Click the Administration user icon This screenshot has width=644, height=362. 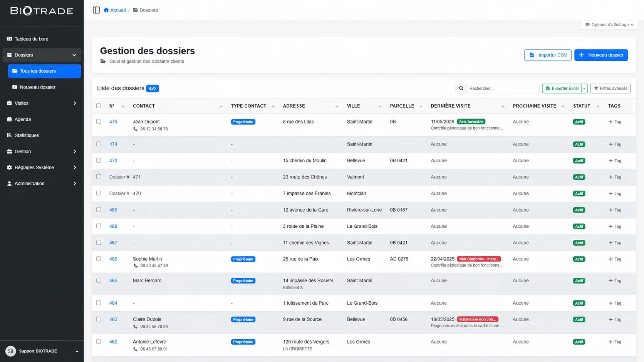coord(10,184)
